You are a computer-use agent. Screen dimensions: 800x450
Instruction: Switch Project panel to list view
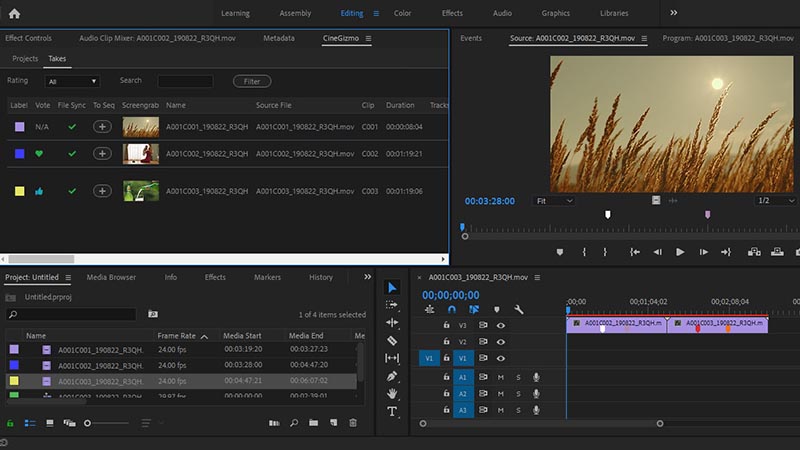[x=30, y=423]
